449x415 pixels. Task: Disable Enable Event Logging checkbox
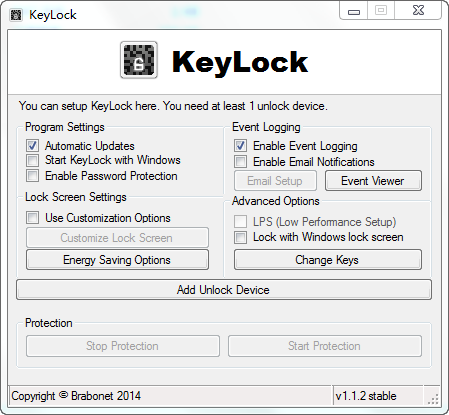240,146
